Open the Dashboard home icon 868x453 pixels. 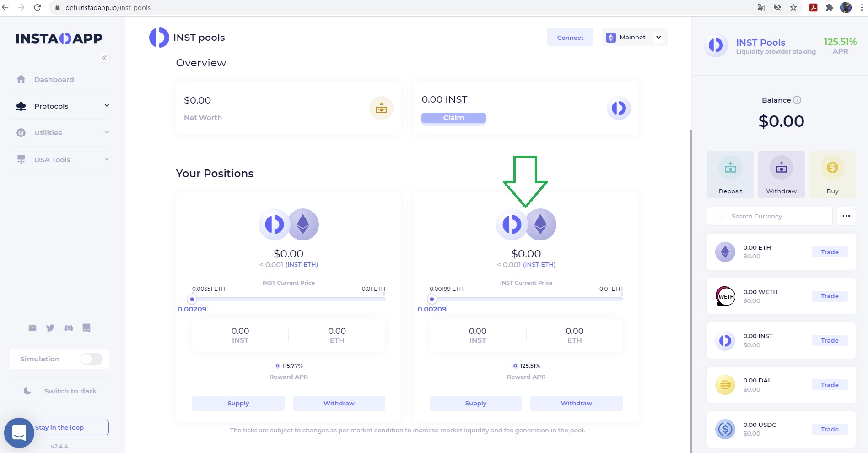click(21, 79)
